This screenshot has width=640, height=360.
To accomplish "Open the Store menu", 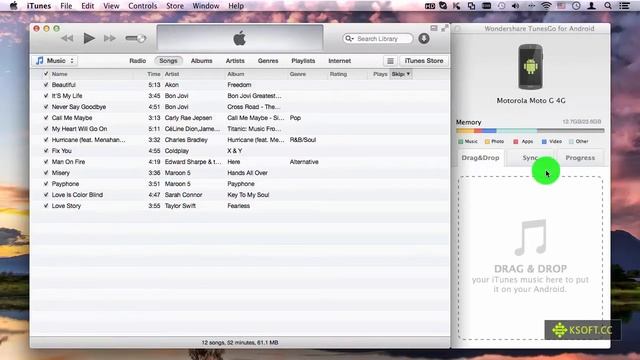I will [x=175, y=6].
